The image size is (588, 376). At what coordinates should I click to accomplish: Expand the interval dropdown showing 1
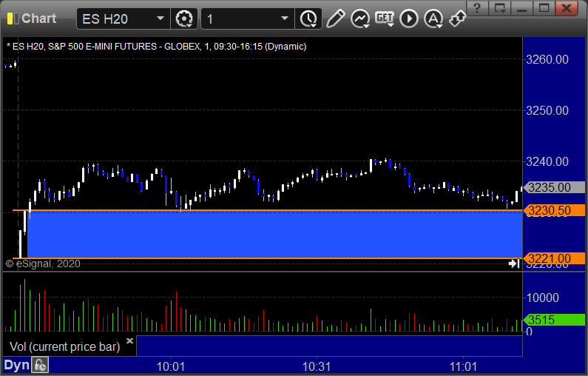point(285,19)
